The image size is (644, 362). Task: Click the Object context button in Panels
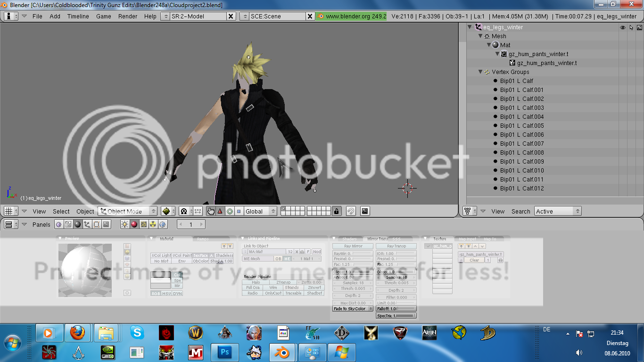(x=87, y=224)
